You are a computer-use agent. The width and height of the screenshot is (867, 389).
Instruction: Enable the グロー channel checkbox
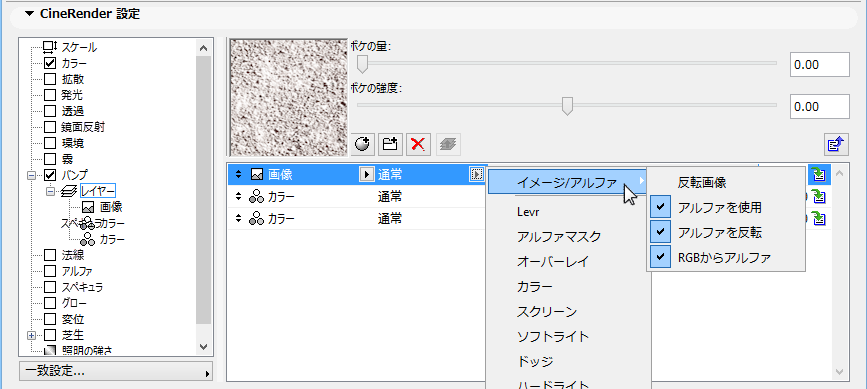(x=50, y=303)
